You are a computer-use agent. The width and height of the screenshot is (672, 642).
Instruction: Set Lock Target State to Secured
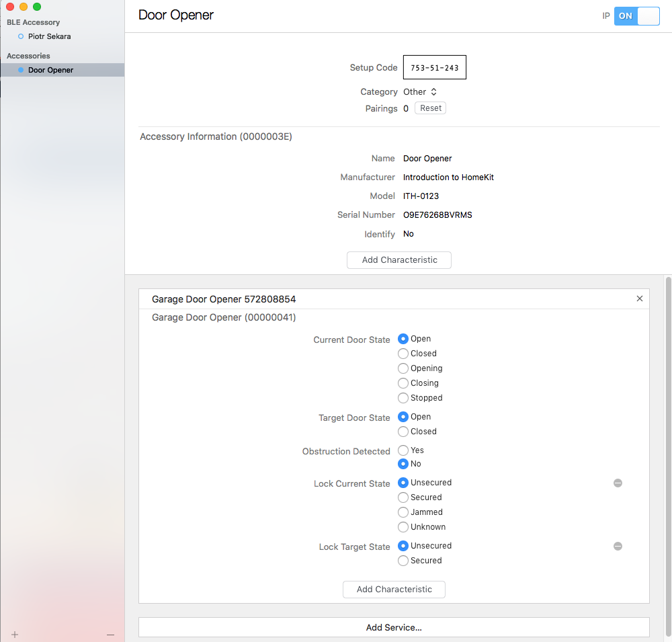[x=403, y=561]
